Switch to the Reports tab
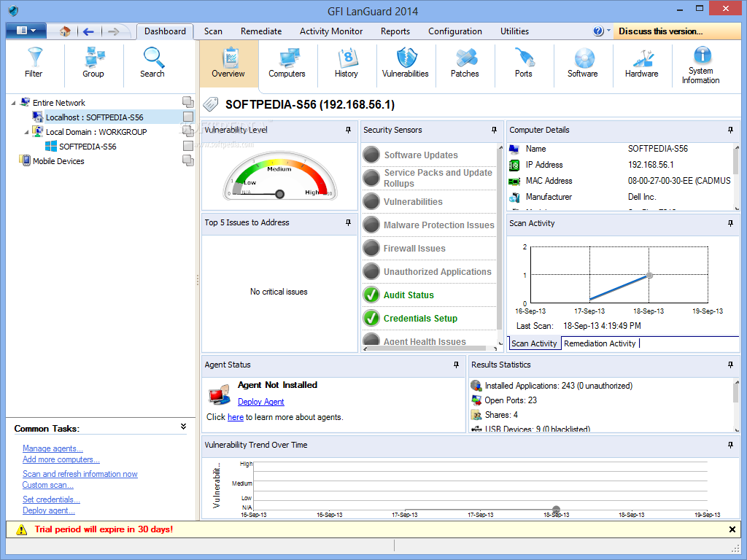The image size is (747, 560). 395,31
